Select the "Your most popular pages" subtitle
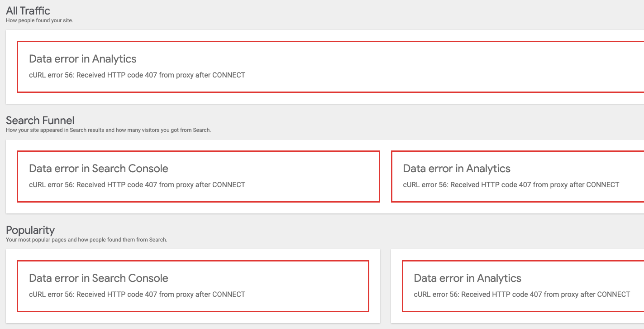Screen dimensions: 644x329 [x=86, y=240]
